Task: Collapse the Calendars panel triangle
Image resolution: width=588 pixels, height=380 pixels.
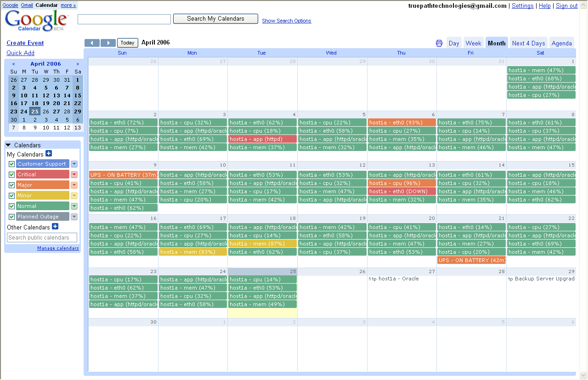Action: click(8, 145)
